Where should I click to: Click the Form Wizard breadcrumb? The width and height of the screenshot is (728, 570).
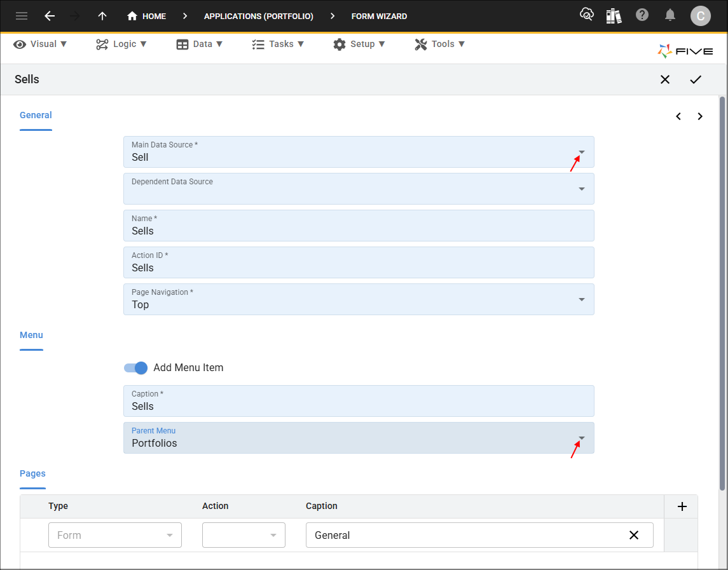pos(379,17)
